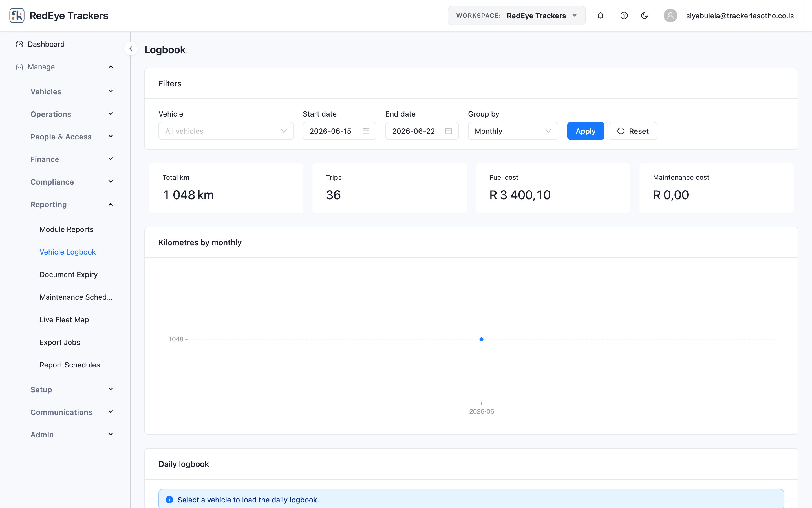Open Export Jobs
This screenshot has width=812, height=508.
pos(60,342)
